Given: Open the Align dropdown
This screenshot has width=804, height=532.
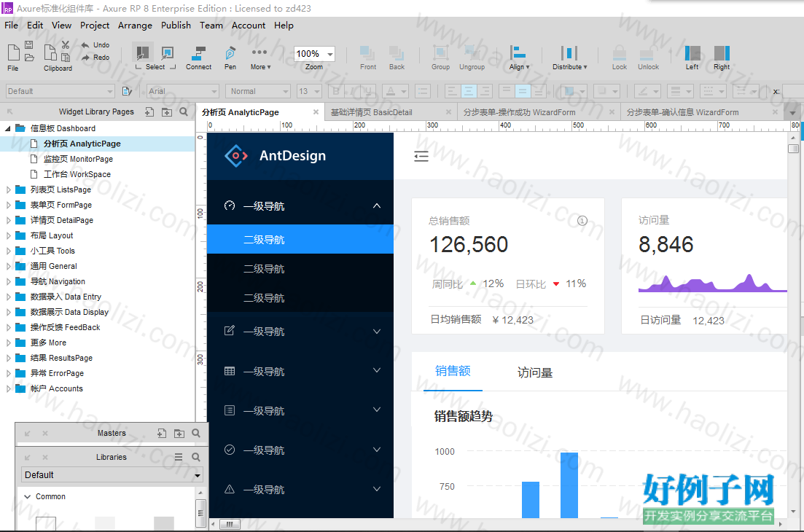Looking at the screenshot, I should [x=518, y=57].
